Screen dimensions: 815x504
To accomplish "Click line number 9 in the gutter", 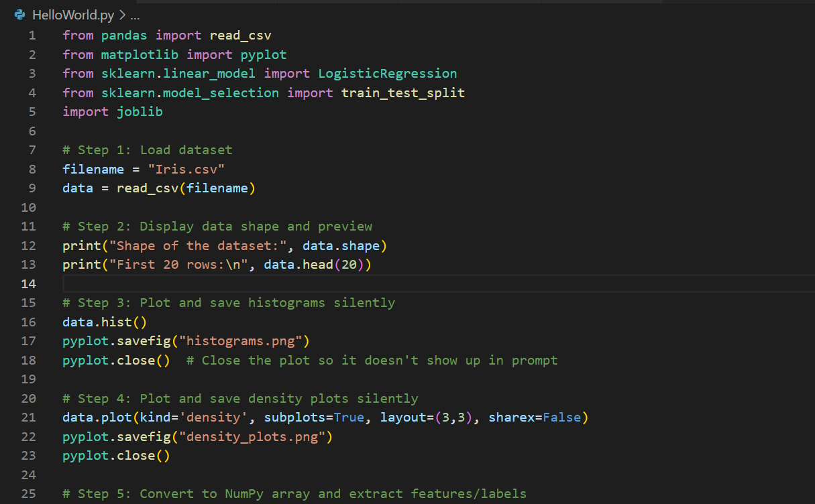I will point(32,188).
